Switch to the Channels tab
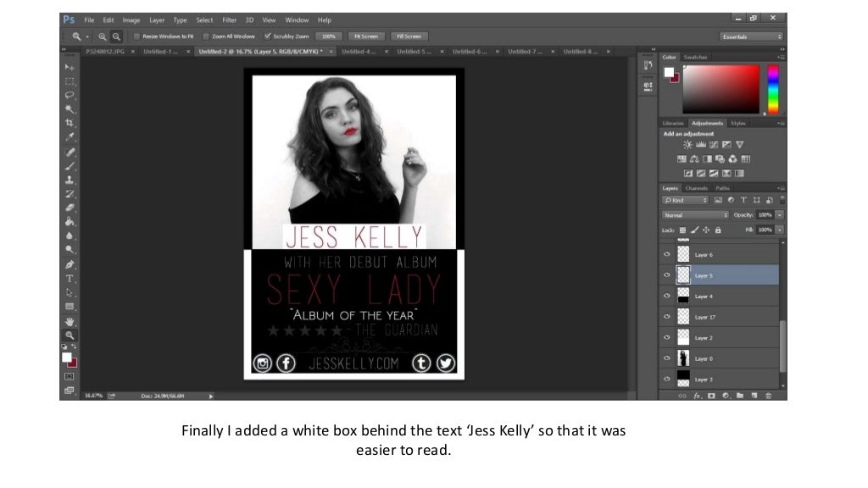 [x=697, y=188]
